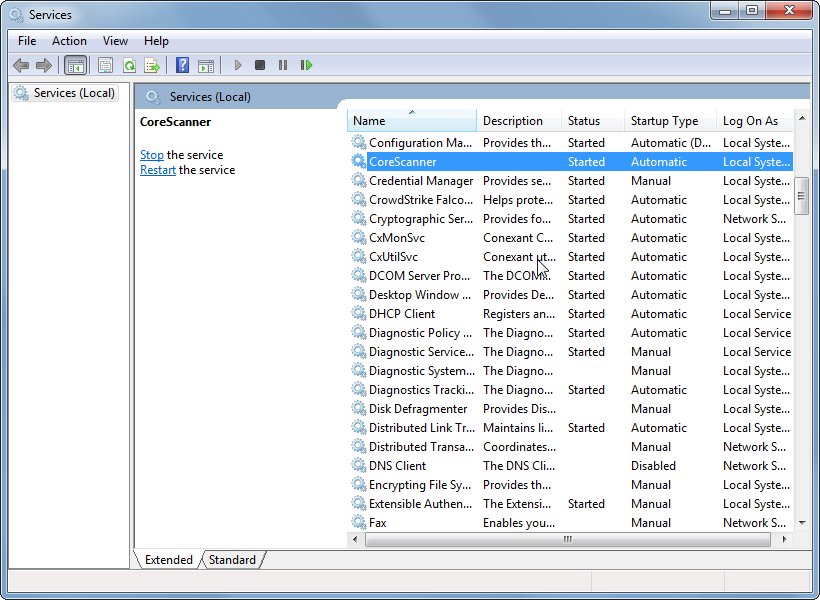Screen dimensions: 820x600
Task: Stop CoreScanner using the square toolbar icon
Action: 259,65
